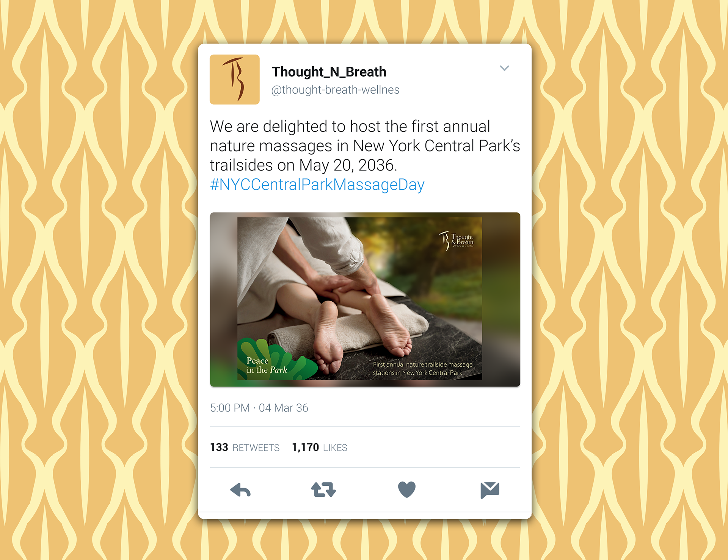Open the Thought_N_Breath profile avatar

pyautogui.click(x=235, y=80)
